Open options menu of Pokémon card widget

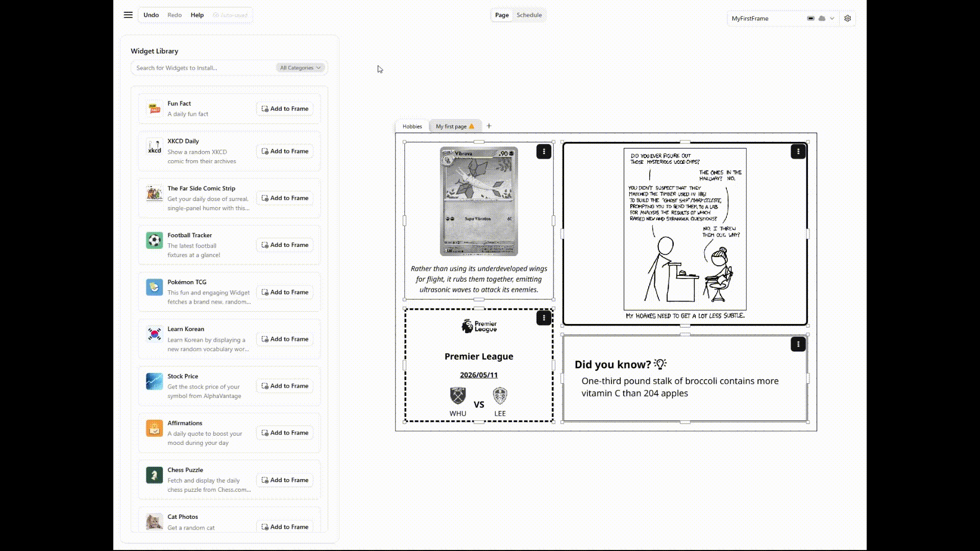tap(544, 152)
